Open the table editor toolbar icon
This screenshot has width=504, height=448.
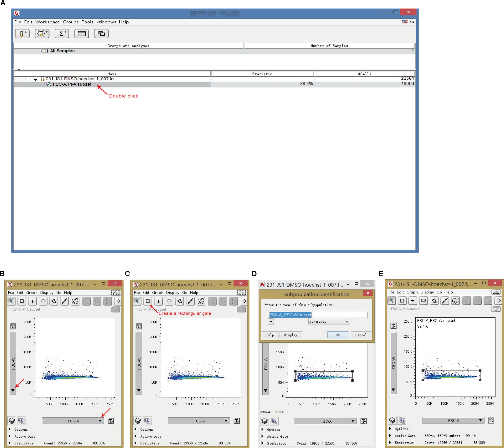coord(82,34)
